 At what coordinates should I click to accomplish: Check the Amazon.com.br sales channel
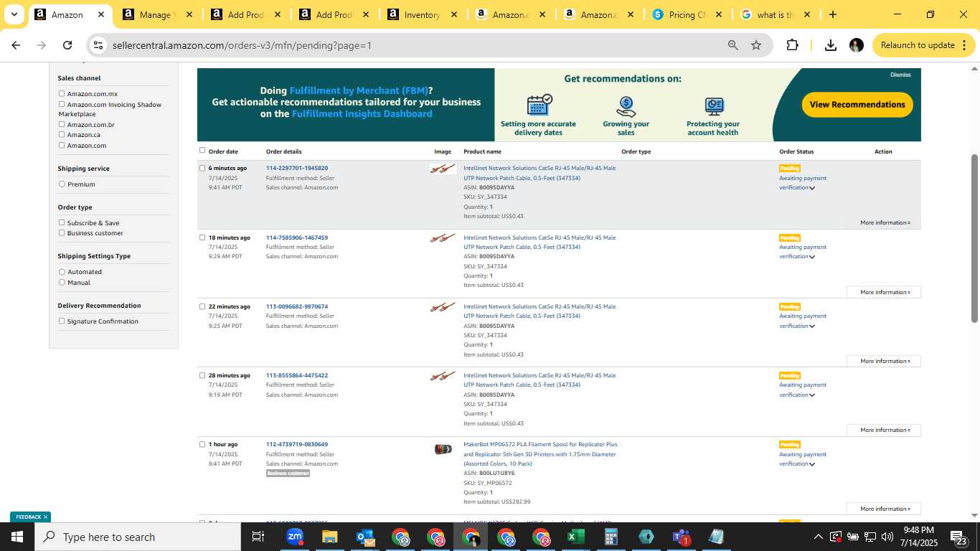click(62, 124)
